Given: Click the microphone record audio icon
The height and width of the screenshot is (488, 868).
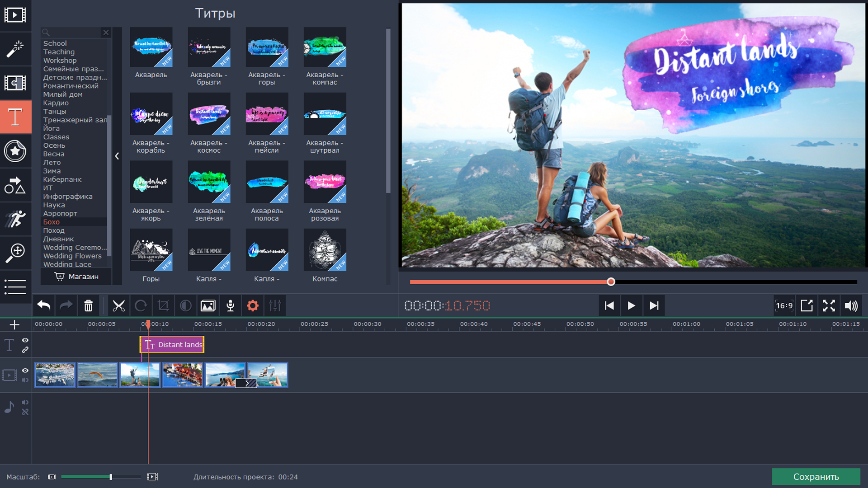Looking at the screenshot, I should [230, 306].
